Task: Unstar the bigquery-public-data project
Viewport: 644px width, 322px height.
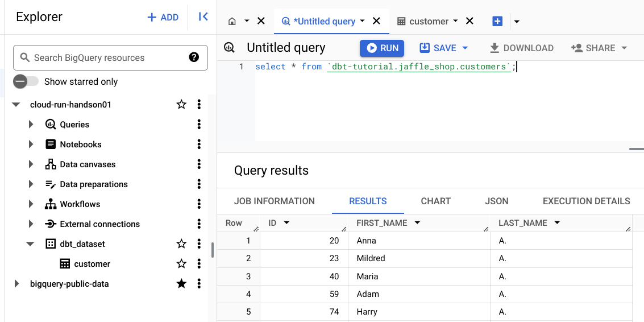Action: [181, 284]
